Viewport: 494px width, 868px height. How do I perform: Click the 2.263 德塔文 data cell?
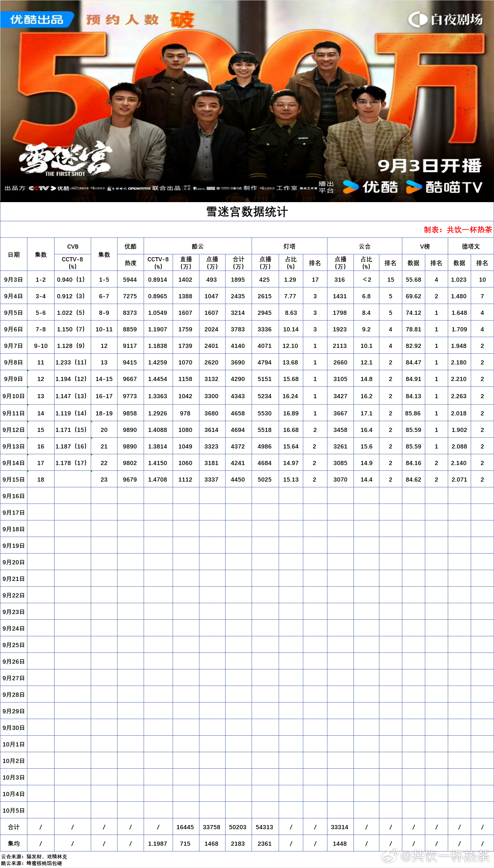pyautogui.click(x=459, y=396)
